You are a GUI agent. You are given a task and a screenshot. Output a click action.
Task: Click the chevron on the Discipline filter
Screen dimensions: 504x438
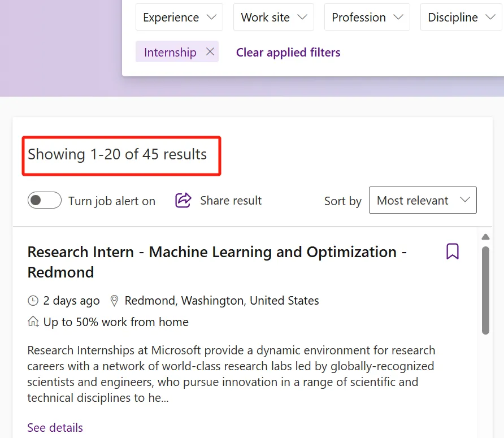490,17
